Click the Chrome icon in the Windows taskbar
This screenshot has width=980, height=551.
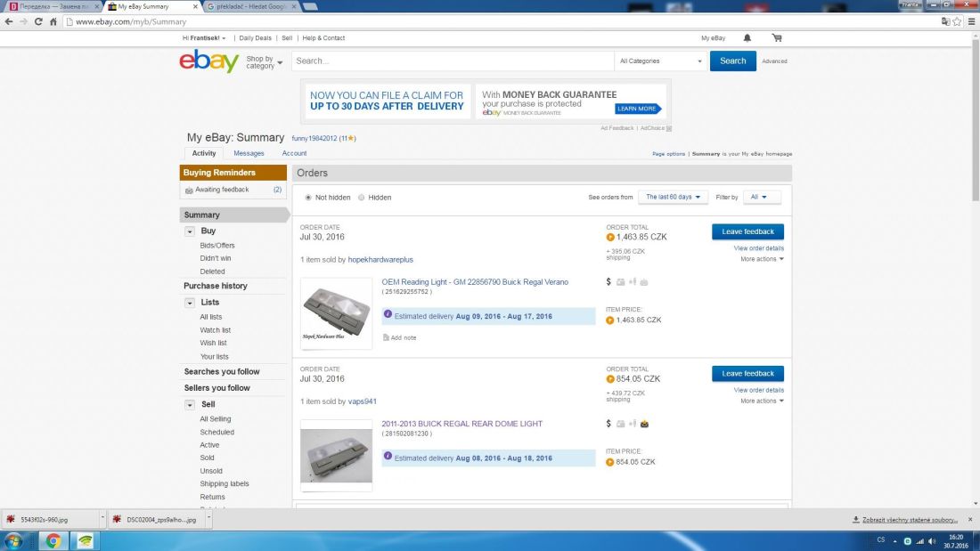53,540
